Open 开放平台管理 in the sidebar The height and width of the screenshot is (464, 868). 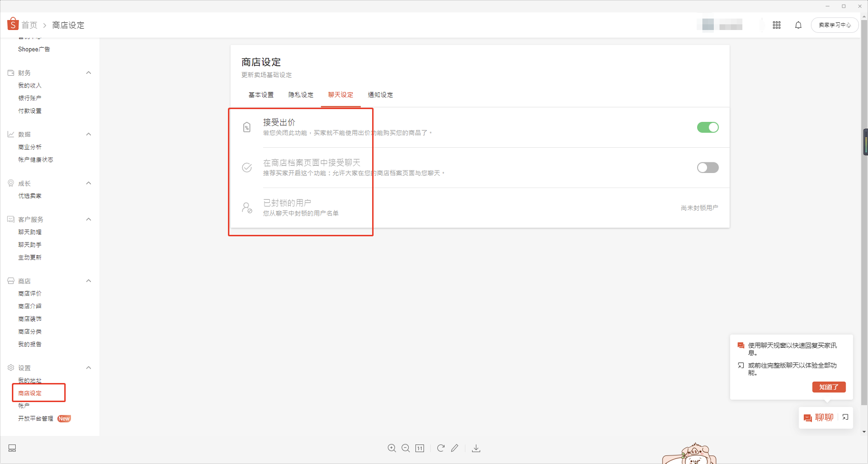click(36, 418)
